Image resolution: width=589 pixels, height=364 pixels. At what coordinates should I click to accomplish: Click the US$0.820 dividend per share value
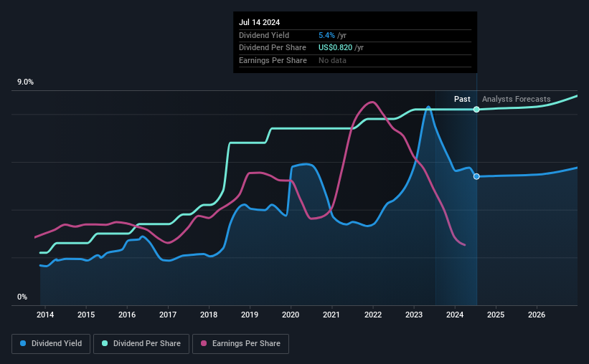pos(336,48)
